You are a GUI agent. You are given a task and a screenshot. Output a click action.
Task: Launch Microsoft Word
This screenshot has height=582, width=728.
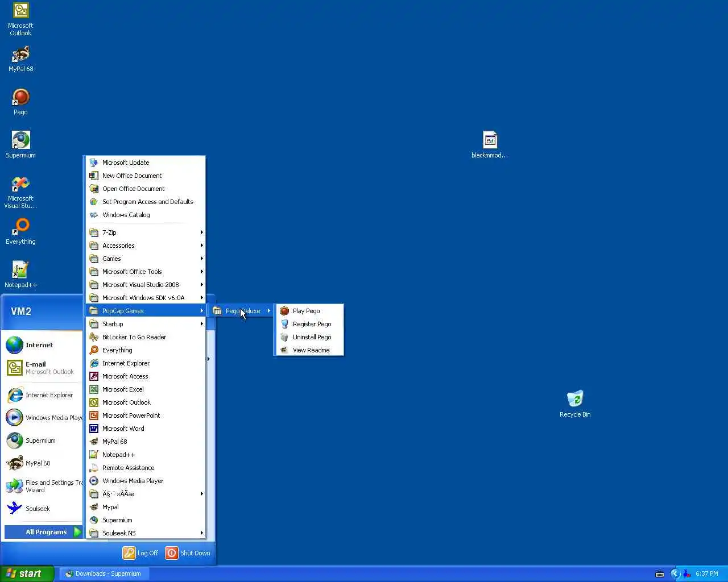(x=146, y=429)
